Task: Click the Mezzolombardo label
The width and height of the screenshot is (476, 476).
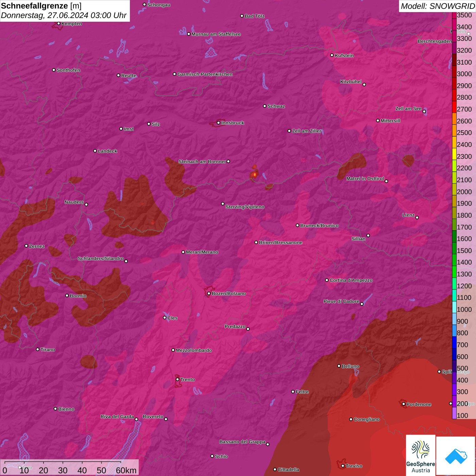Action: (194, 350)
